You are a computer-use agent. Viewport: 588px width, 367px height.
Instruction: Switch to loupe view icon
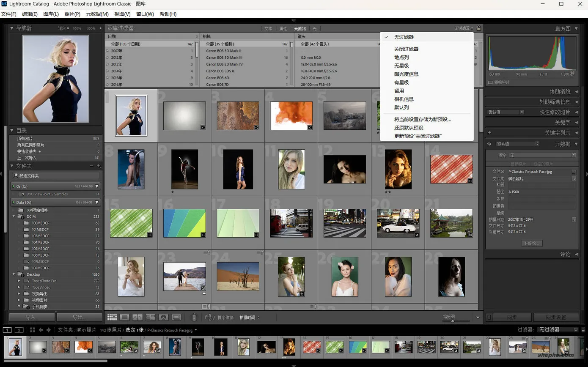[125, 317]
